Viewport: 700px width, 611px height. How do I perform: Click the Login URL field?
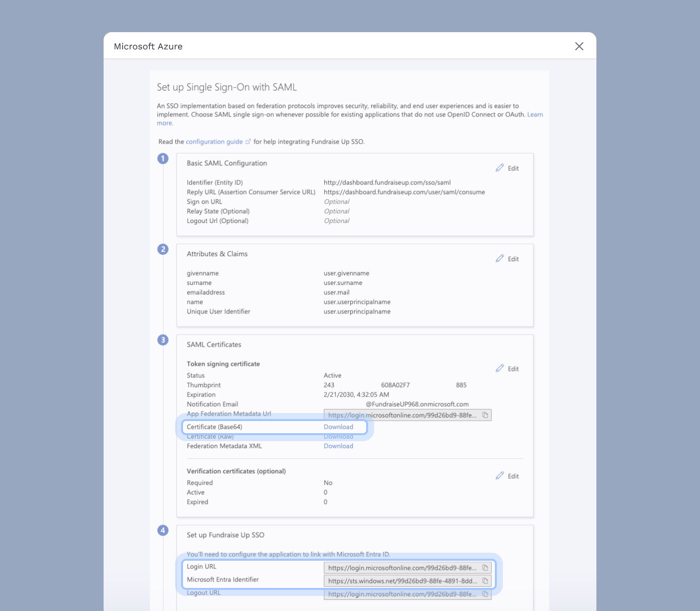(x=407, y=568)
